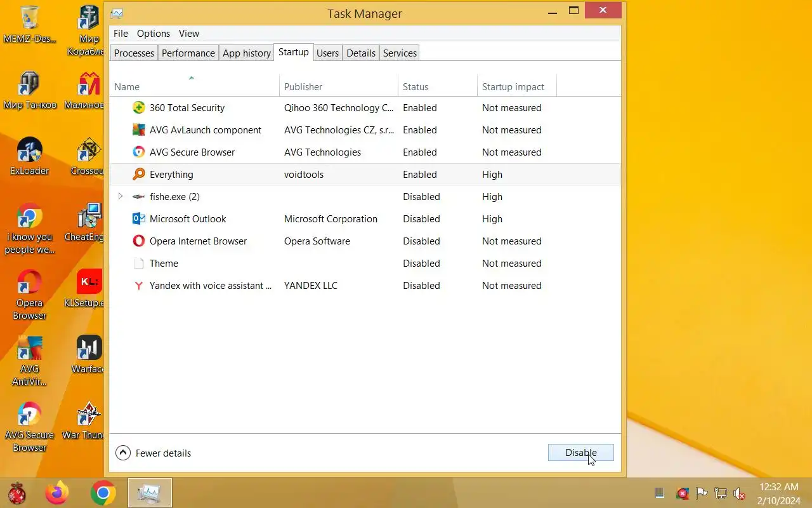Click Microsoft Outlook's High impact value
This screenshot has height=508, width=812.
492,219
